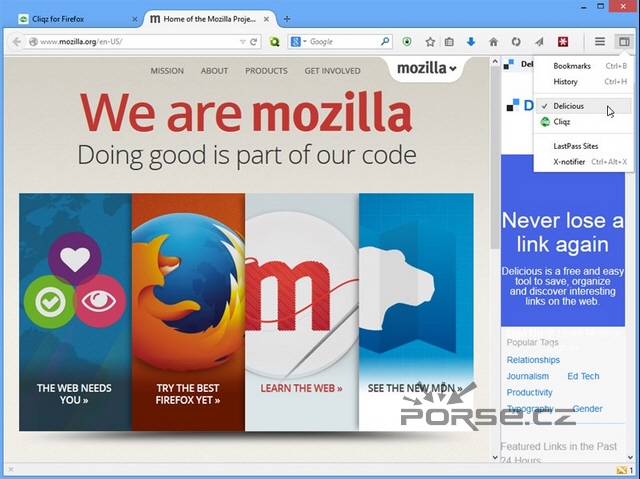Switch to the Cliqz for Firefox tab

(x=73, y=18)
